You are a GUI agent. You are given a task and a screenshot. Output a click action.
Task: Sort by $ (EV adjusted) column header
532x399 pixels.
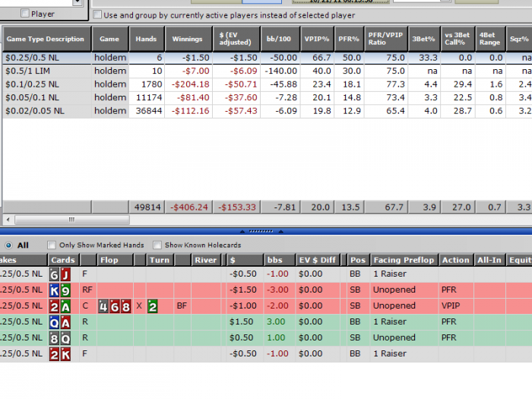236,39
